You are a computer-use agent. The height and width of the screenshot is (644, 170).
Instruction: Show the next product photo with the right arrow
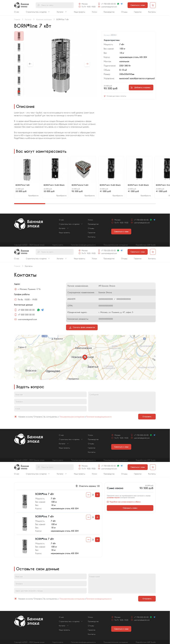coord(87,64)
